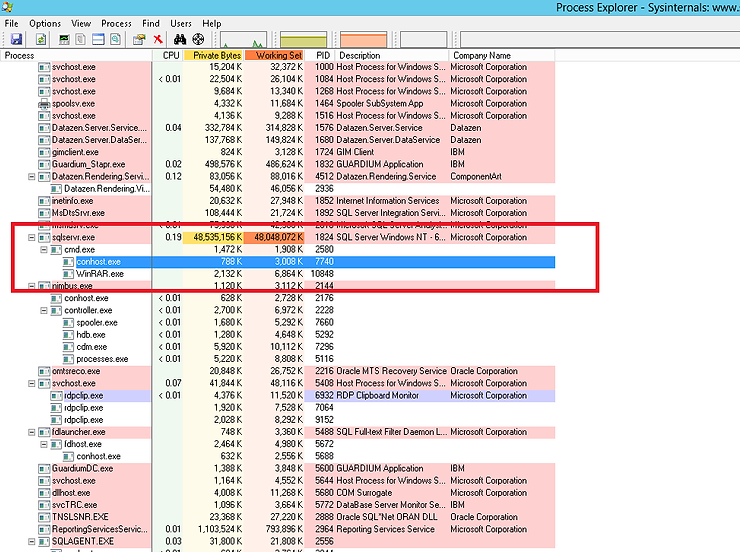The width and height of the screenshot is (740, 552).
Task: Click the Save toolbar icon
Action: click(x=17, y=39)
